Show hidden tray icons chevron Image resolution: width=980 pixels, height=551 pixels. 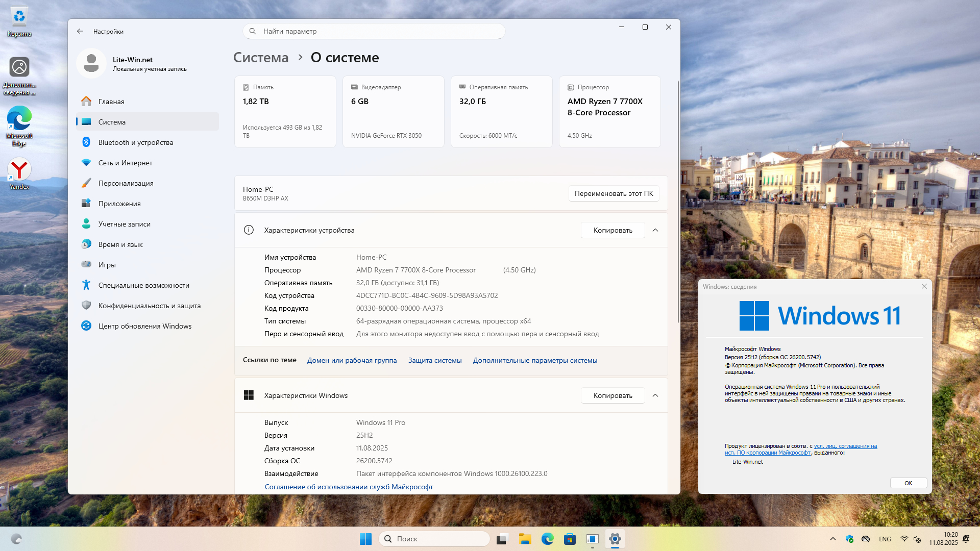[833, 539]
